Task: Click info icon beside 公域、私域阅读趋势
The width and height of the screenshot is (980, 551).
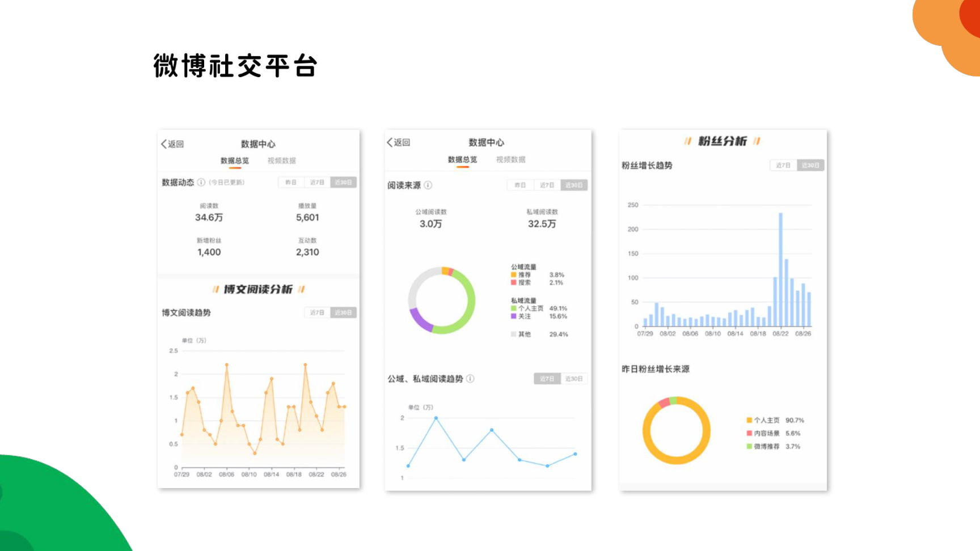Action: click(470, 379)
